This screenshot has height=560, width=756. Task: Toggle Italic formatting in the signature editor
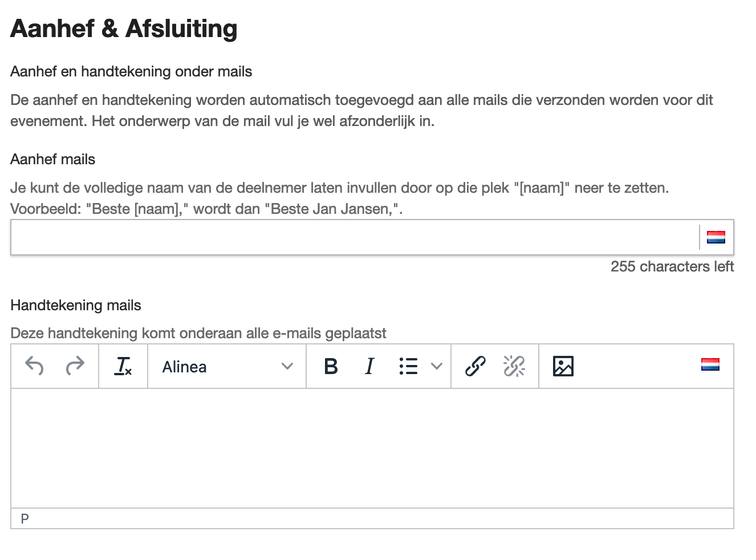click(369, 367)
